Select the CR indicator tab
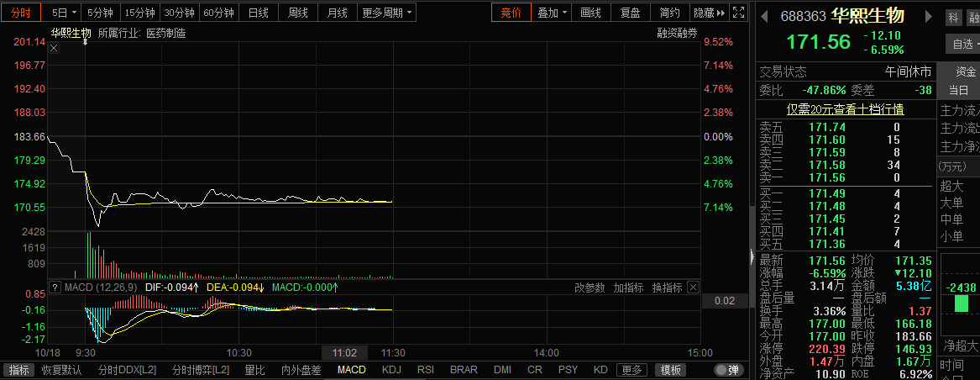This screenshot has height=380, width=980. click(x=535, y=370)
